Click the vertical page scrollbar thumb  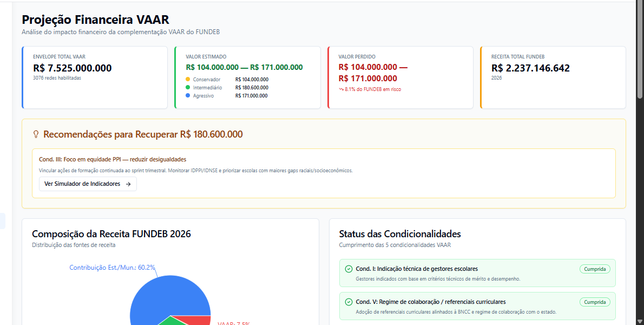pyautogui.click(x=640, y=49)
